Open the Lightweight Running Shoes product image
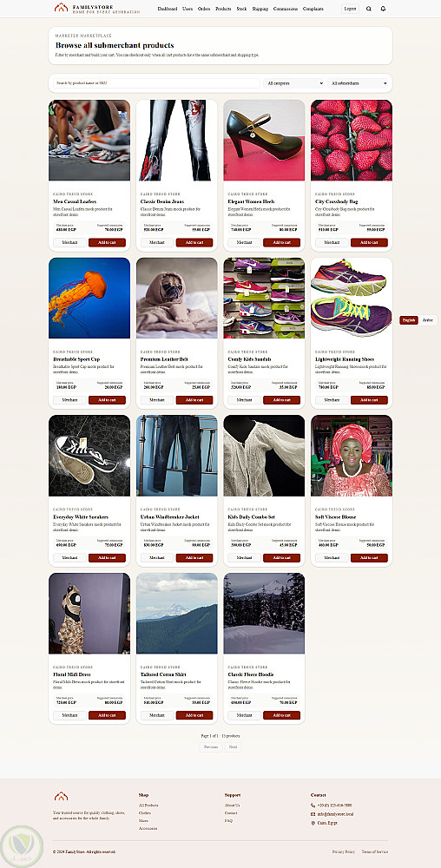The height and width of the screenshot is (868, 441). pos(352,298)
